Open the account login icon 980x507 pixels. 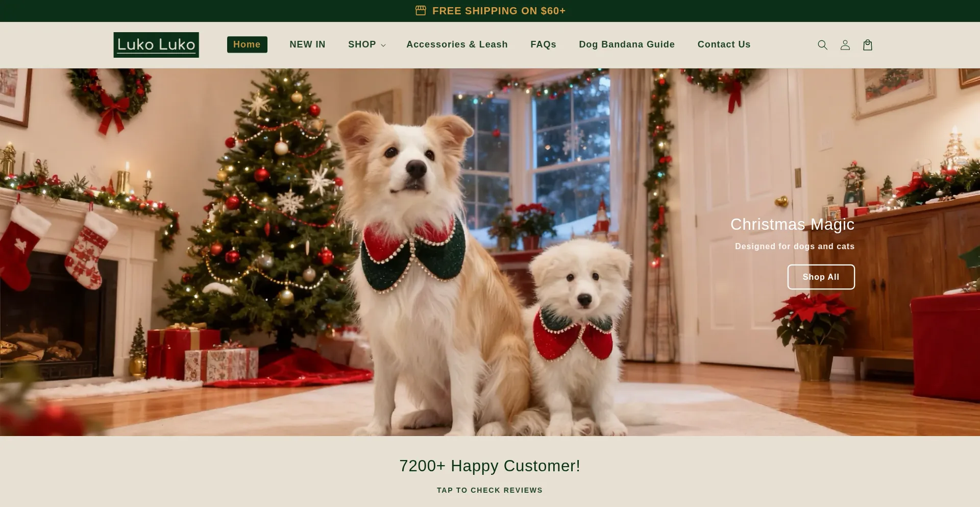point(845,45)
